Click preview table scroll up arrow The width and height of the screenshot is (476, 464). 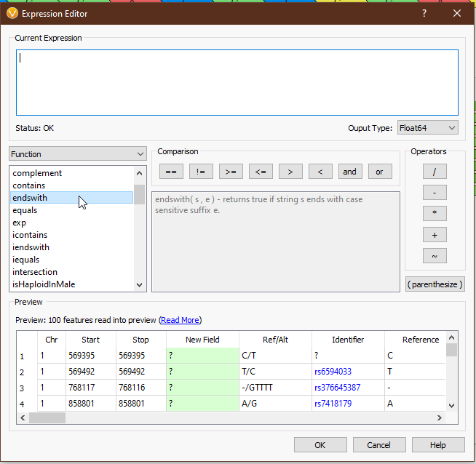(x=451, y=337)
